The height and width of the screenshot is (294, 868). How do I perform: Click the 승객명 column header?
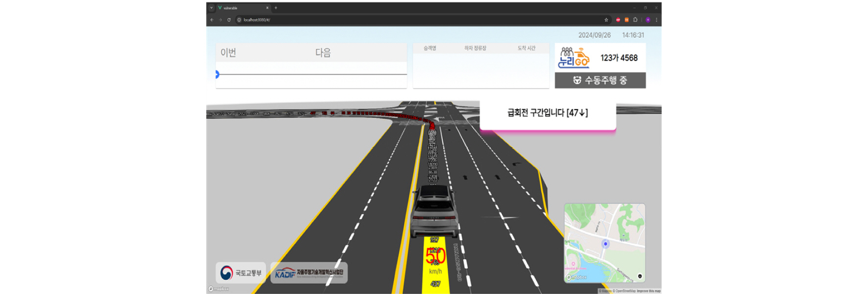430,48
